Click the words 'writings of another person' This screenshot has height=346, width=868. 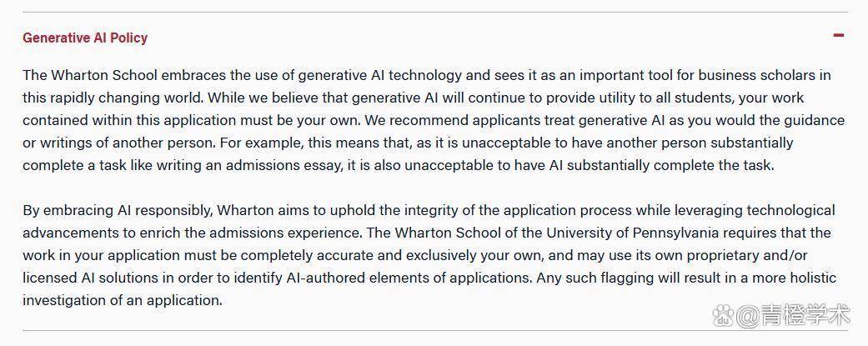[126, 143]
